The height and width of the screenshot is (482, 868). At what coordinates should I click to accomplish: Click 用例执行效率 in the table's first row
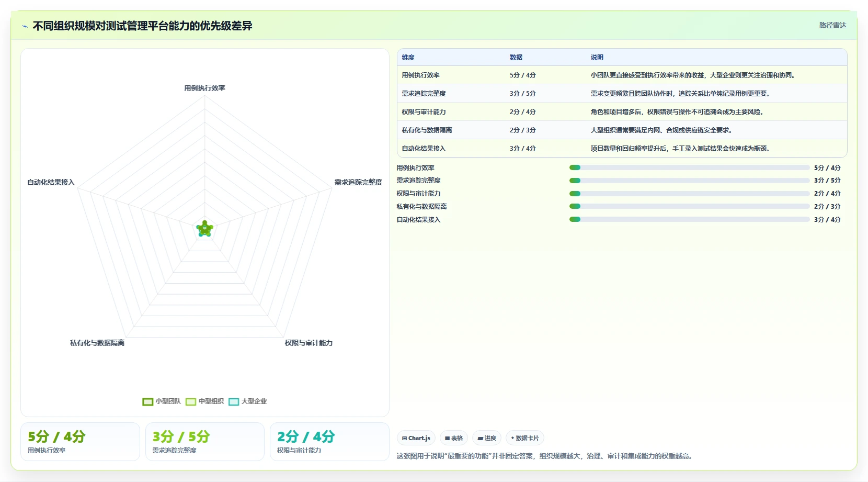(x=420, y=75)
